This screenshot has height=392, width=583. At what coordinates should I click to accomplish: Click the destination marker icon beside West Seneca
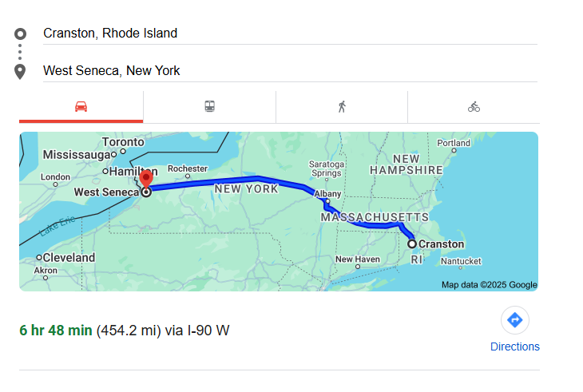coord(21,71)
